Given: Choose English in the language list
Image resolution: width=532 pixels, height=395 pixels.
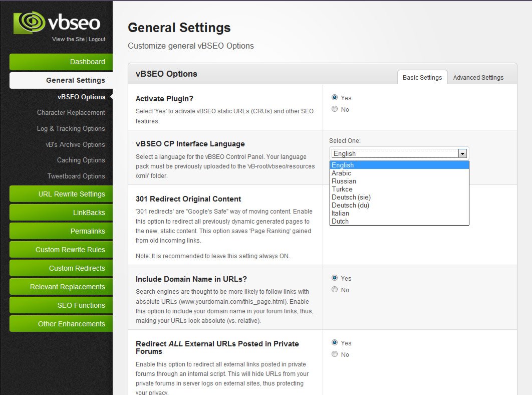Looking at the screenshot, I should pyautogui.click(x=399, y=165).
